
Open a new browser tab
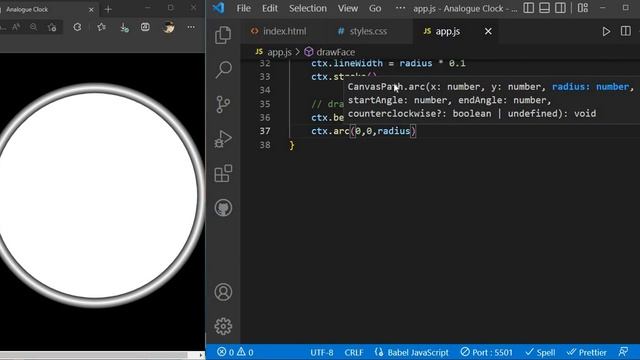[x=108, y=9]
